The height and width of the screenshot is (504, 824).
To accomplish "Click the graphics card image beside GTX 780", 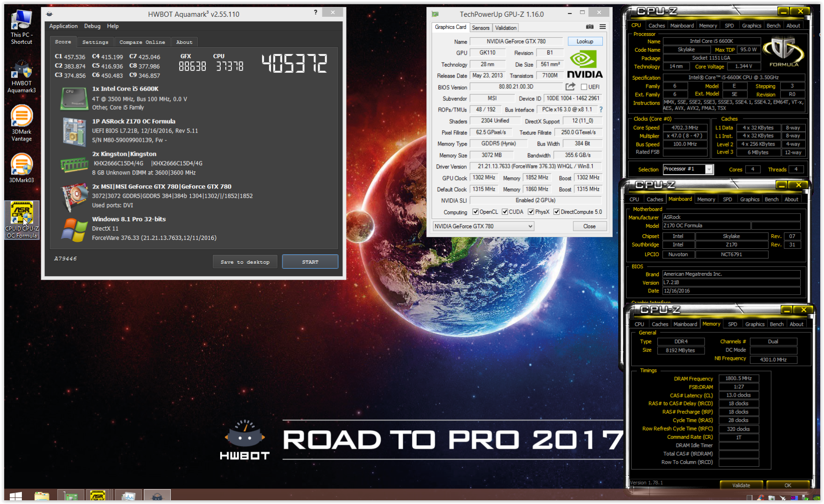I will [74, 197].
